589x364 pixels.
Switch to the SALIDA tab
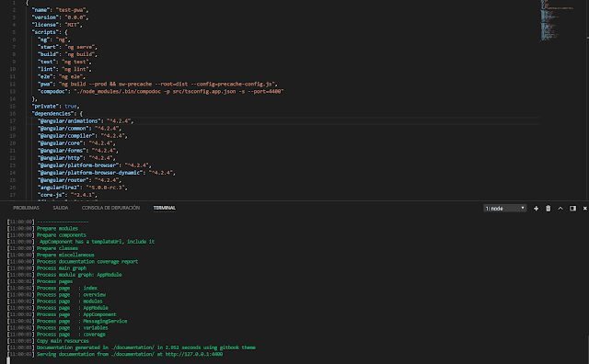pos(61,208)
